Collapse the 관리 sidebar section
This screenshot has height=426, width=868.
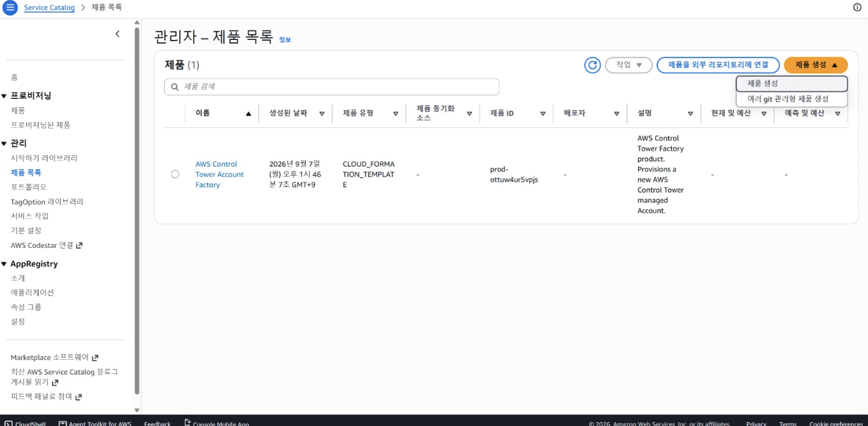(x=4, y=144)
